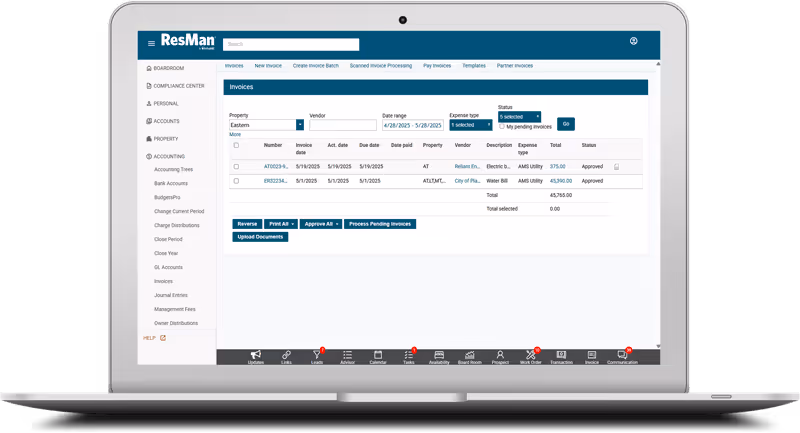Click the top Search field
This screenshot has height=433, width=800.
[291, 44]
